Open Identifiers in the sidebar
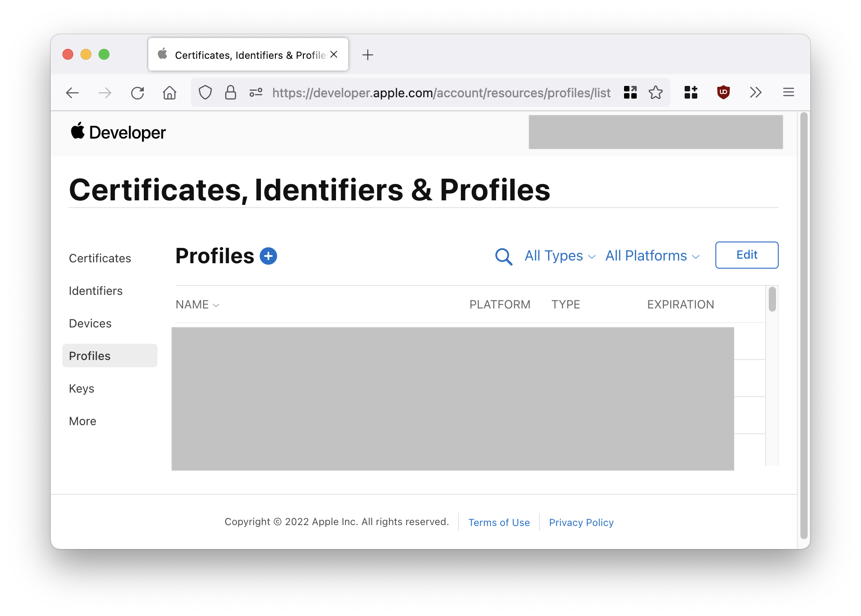Viewport: 861px width, 616px height. [x=96, y=291]
